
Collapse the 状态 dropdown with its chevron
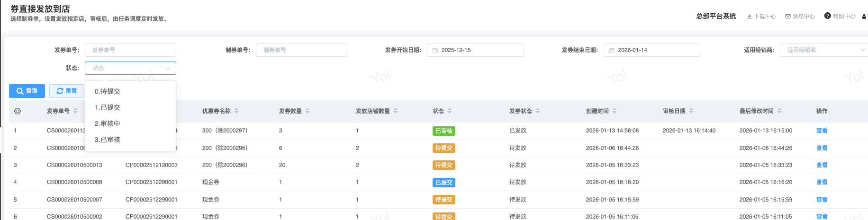pos(168,69)
